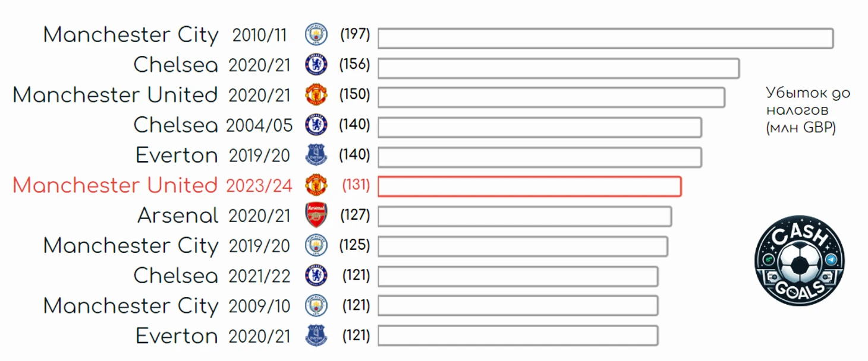Click the Everton 2020/21 club crest

coord(316,335)
